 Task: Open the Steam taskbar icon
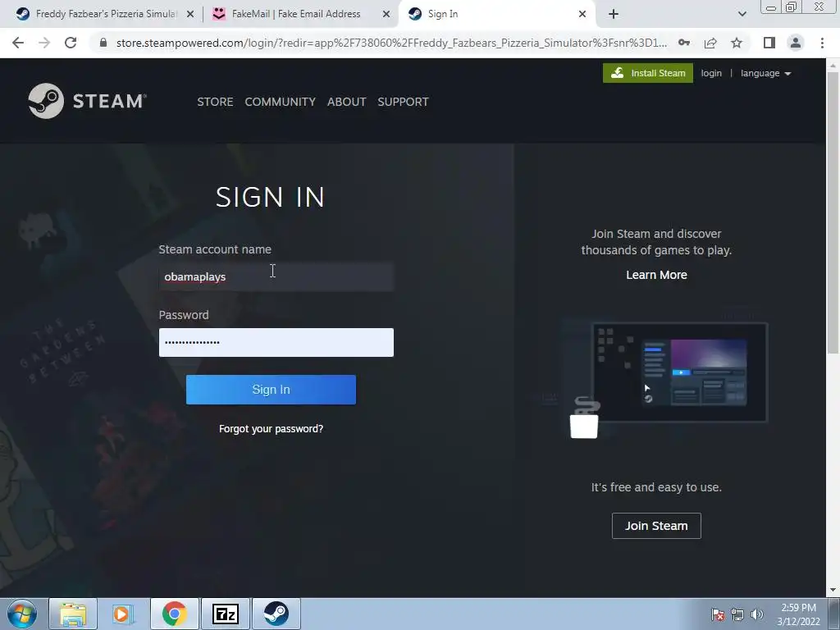pyautogui.click(x=276, y=614)
